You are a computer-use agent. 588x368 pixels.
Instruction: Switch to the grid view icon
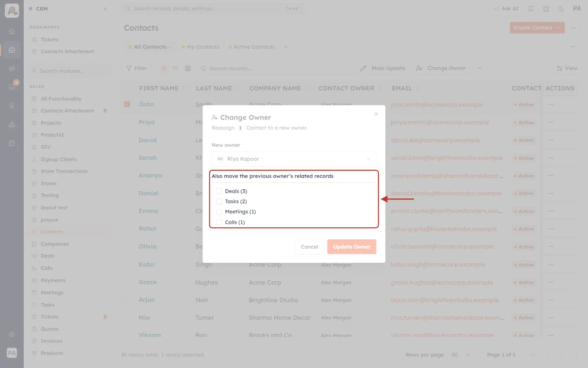pos(188,68)
